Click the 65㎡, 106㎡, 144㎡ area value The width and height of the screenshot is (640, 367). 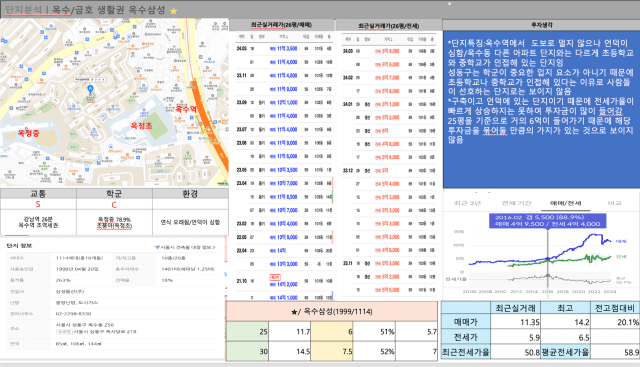(78, 344)
